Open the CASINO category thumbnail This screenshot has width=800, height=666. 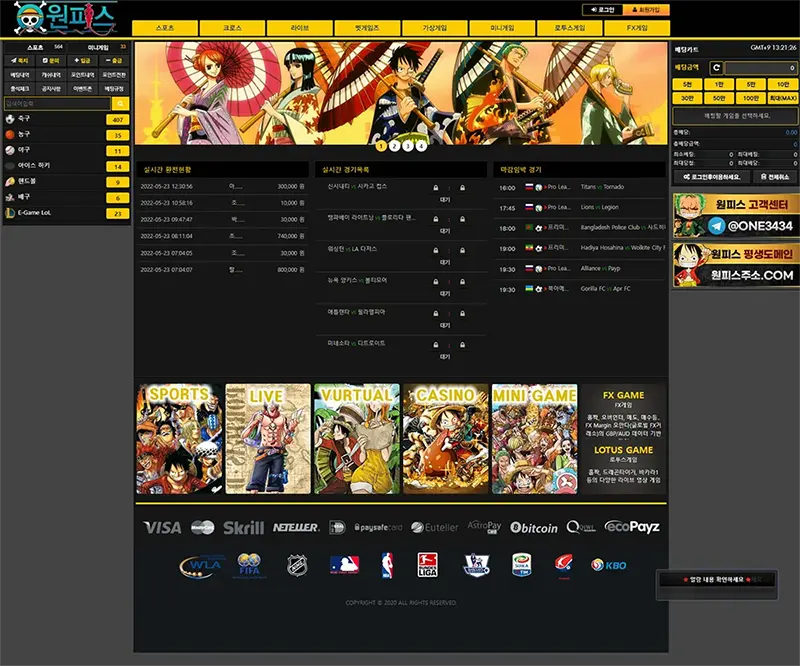tap(445, 439)
